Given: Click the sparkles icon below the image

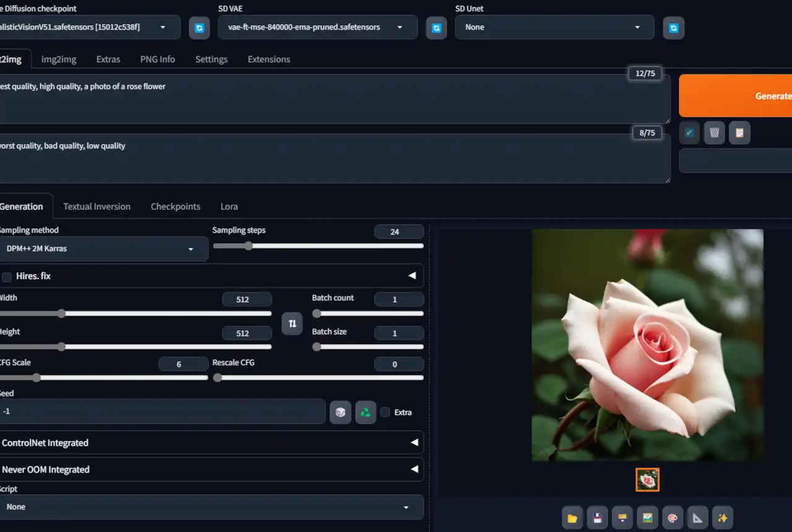Looking at the screenshot, I should click(x=723, y=518).
